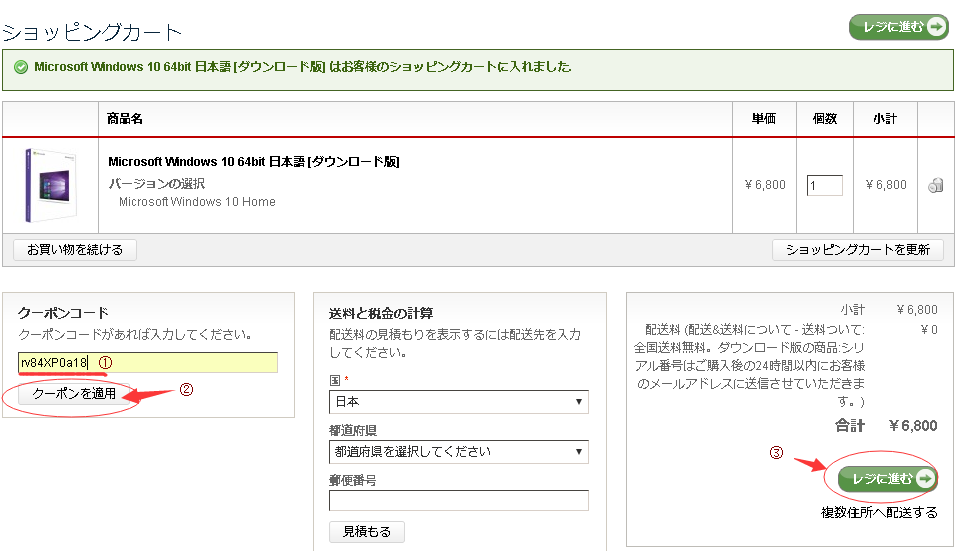Focus the 郵便番号 postal code field

(x=458, y=500)
